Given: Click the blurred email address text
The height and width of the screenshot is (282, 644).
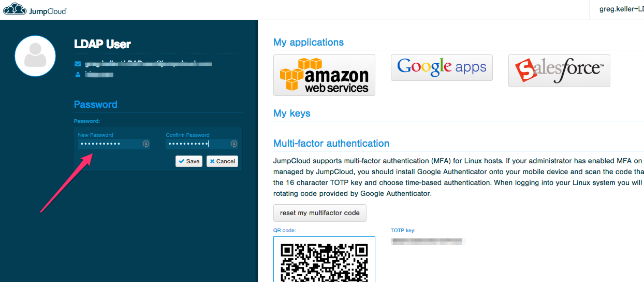Looking at the screenshot, I should (149, 64).
